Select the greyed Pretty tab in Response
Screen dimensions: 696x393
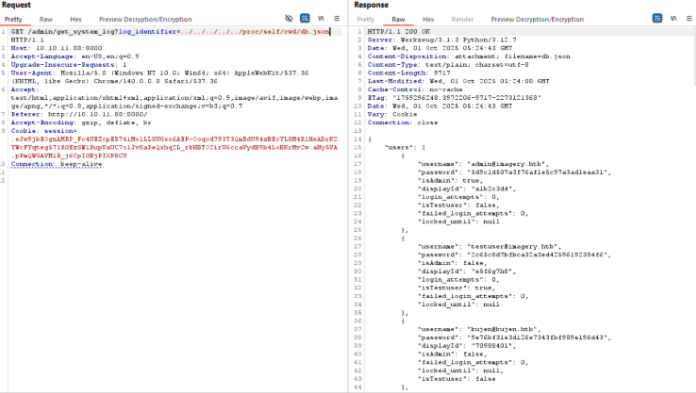coord(366,20)
